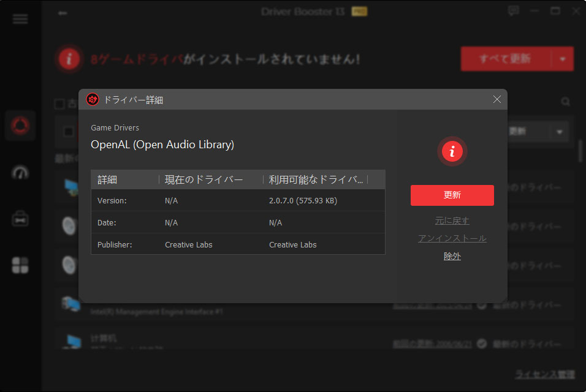586x392 pixels.
Task: Select the red driver scan sidebar icon
Action: point(20,126)
